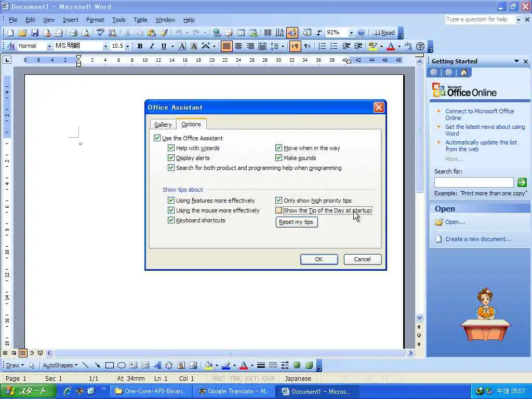Open the Draw menu dropdown
Screen dimensions: 532x399
click(15, 365)
